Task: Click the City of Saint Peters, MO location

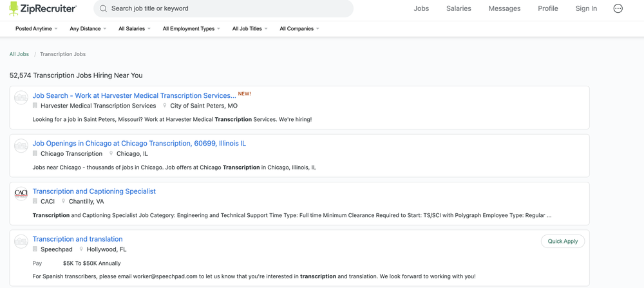Action: pos(204,106)
